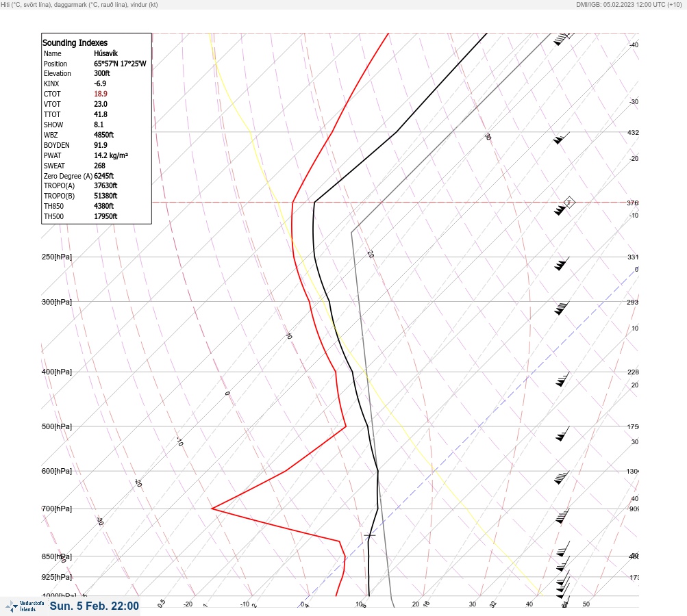Viewport: 687px width, 616px height.
Task: Click the 'Sounding Indexes' title
Action: point(75,42)
